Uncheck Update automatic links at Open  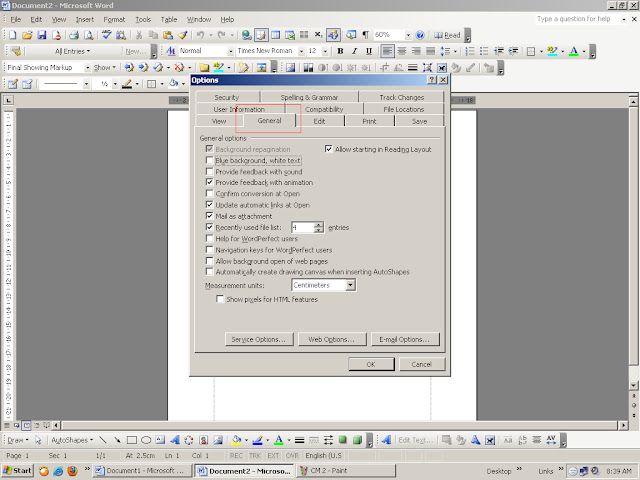coord(209,204)
